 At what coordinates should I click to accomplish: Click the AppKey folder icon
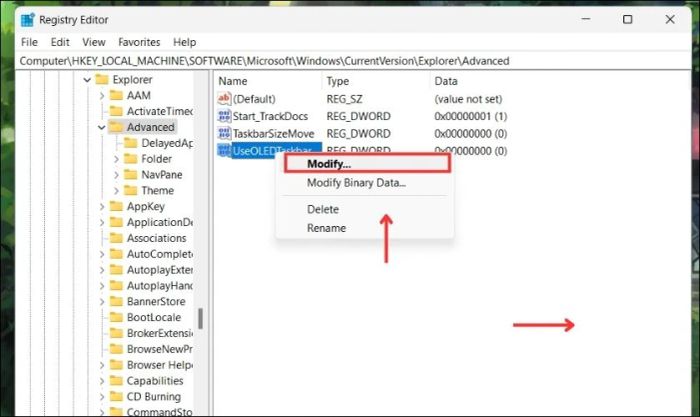point(116,206)
